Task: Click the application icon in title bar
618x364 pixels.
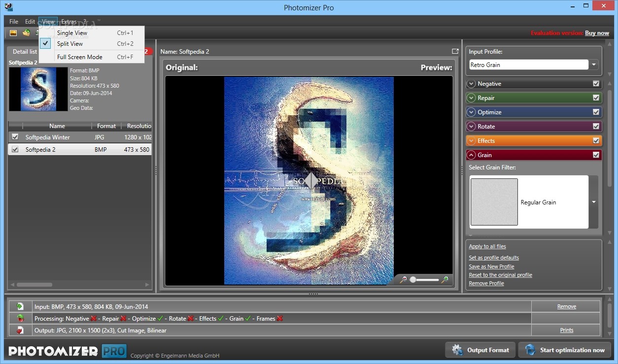Action: coord(8,7)
